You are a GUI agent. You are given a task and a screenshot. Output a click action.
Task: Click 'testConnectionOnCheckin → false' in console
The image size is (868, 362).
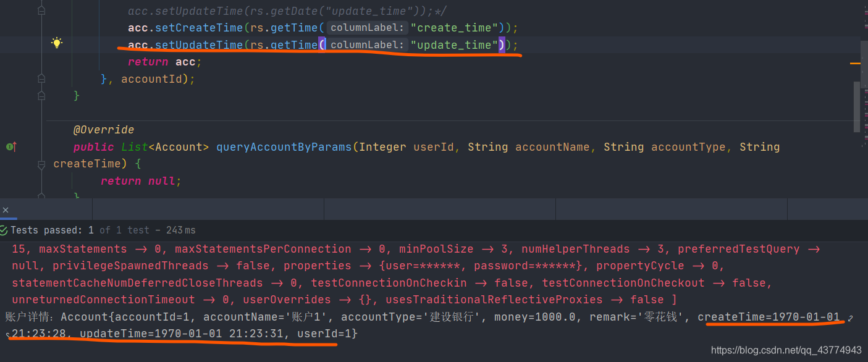pos(420,283)
